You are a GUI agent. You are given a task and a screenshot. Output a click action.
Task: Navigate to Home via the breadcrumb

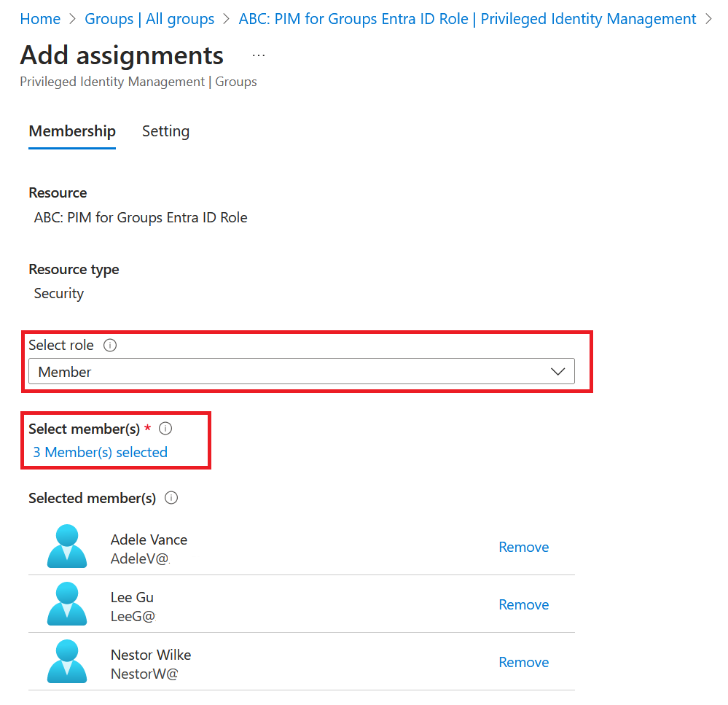(x=40, y=18)
